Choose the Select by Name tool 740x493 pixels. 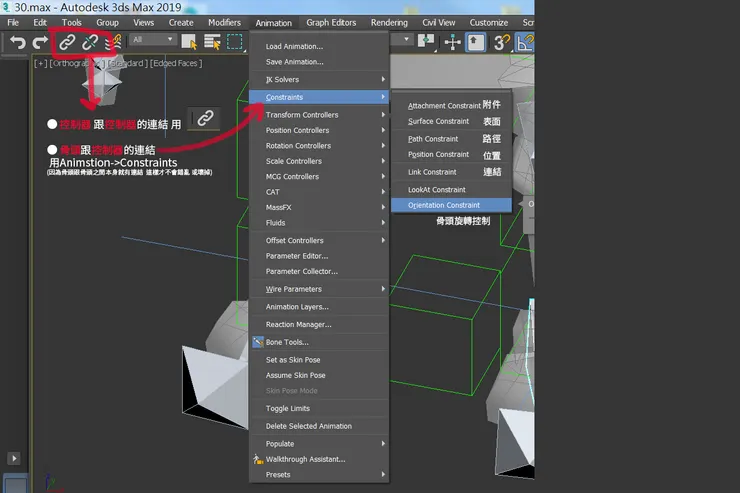(x=212, y=41)
